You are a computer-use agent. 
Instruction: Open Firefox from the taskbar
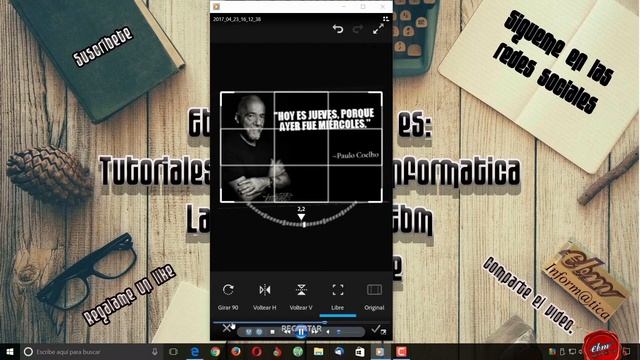pyautogui.click(x=236, y=351)
